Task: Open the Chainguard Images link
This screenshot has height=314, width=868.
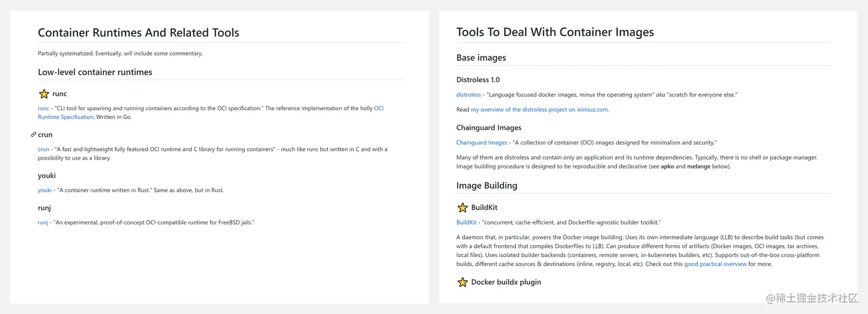Action: 482,142
